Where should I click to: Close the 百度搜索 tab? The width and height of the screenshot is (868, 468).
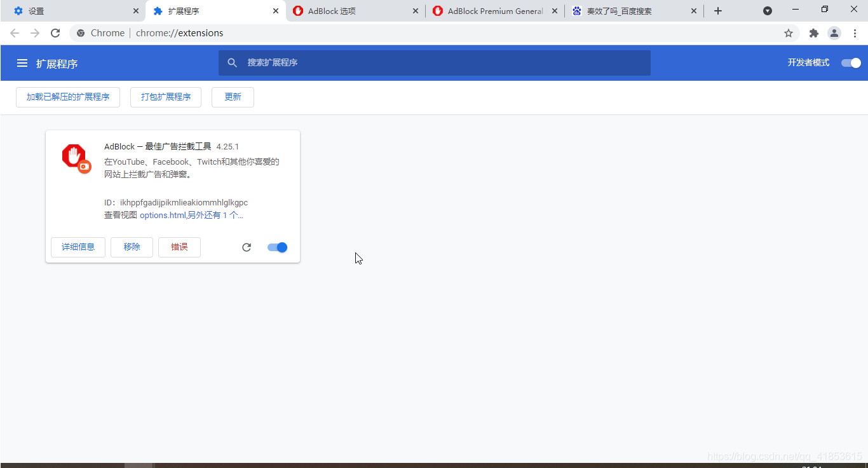coord(694,11)
